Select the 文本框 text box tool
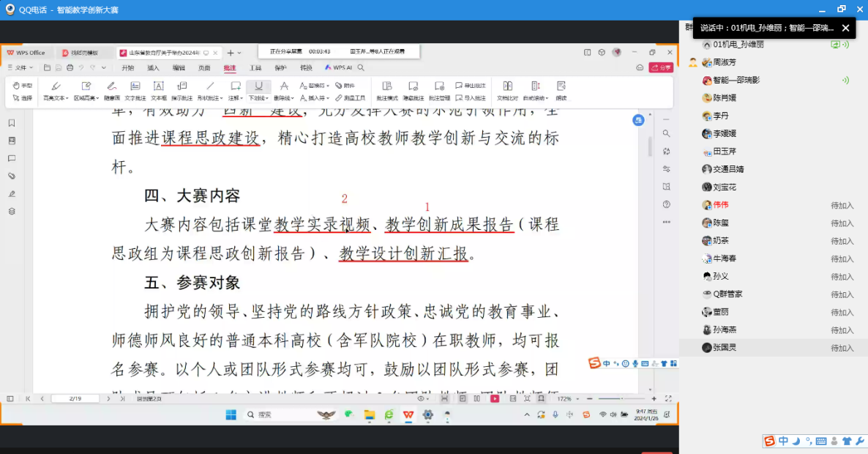The image size is (868, 454). [x=159, y=90]
